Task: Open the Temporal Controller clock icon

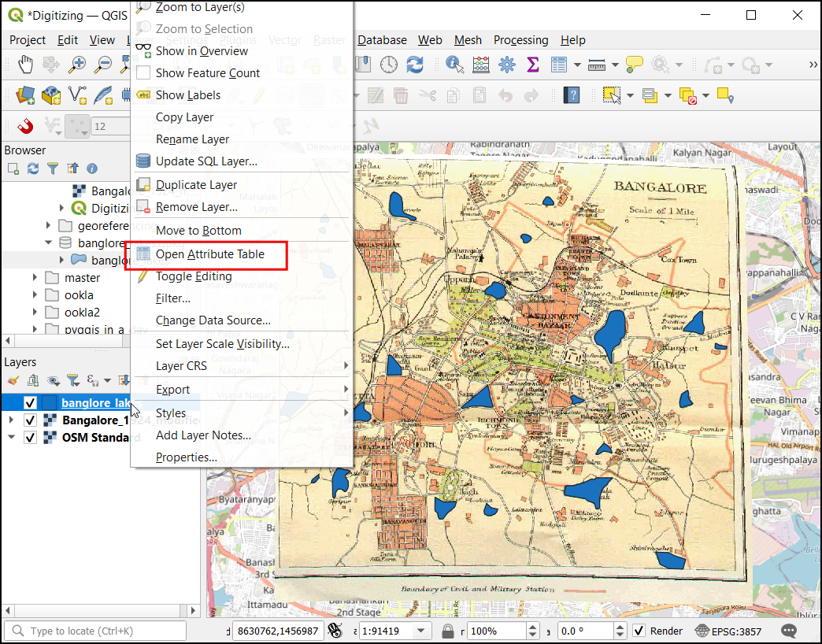Action: click(x=388, y=65)
